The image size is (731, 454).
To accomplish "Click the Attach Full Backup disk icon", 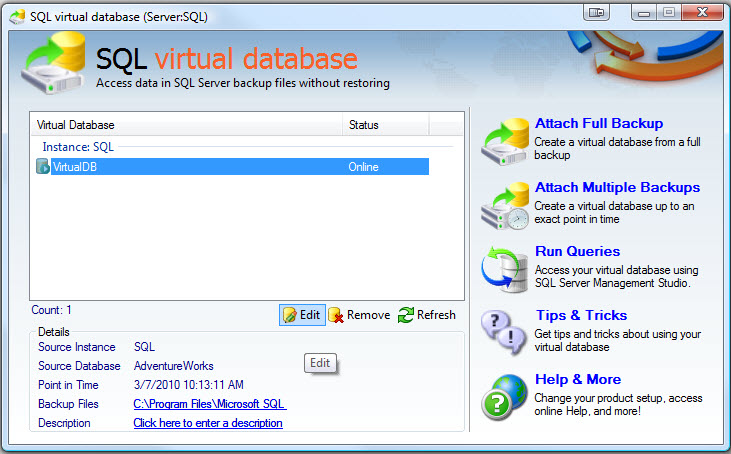I will click(x=505, y=142).
